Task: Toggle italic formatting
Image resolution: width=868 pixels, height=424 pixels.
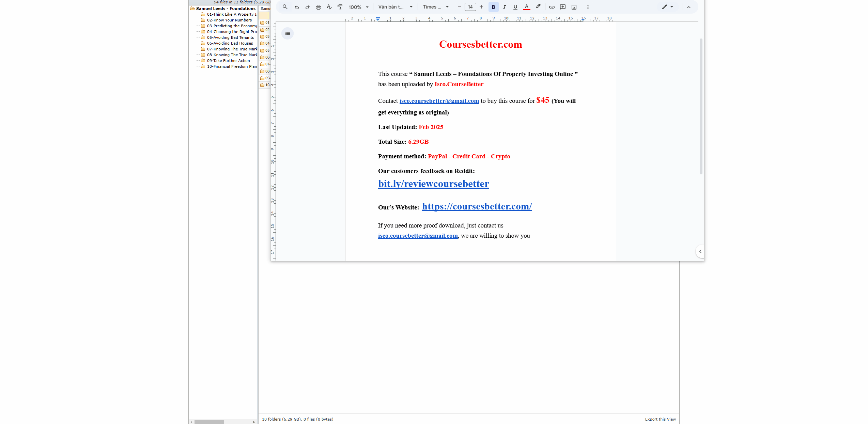Action: coord(504,7)
